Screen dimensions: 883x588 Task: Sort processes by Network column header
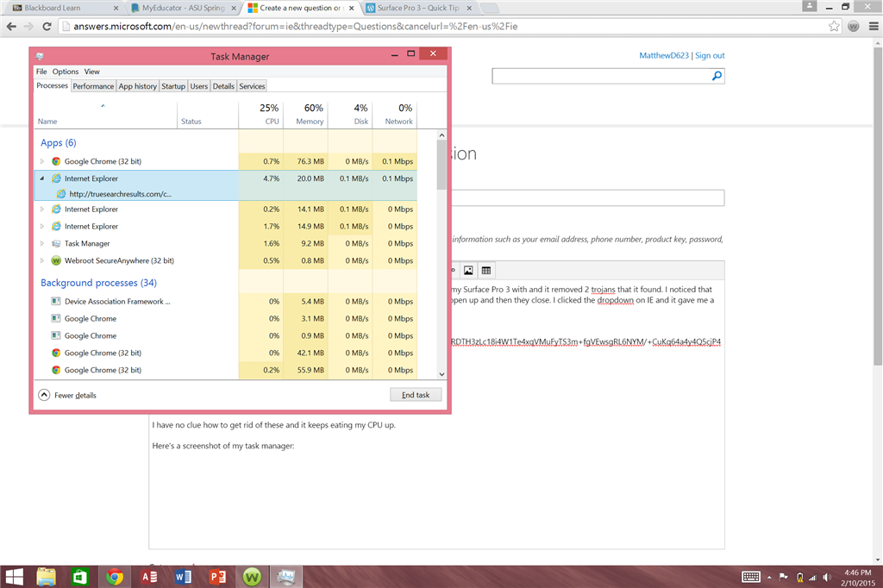395,115
